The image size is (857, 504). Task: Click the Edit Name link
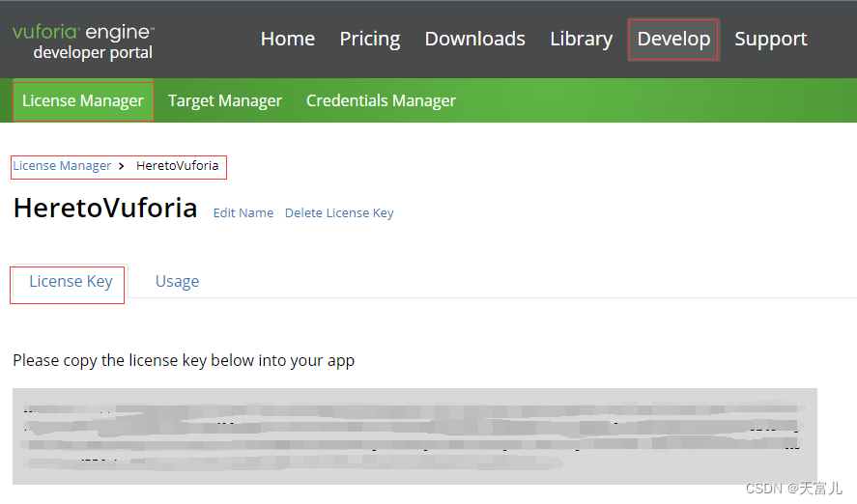(243, 213)
